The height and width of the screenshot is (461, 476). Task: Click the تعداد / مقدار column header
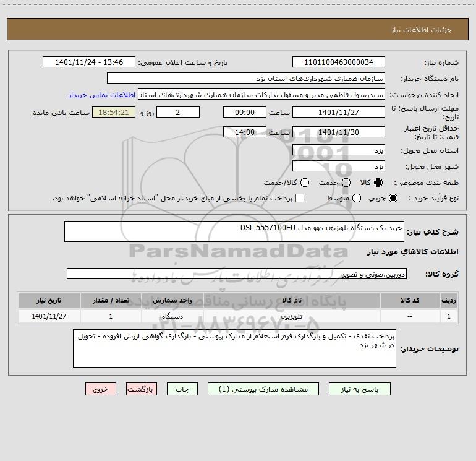click(111, 300)
